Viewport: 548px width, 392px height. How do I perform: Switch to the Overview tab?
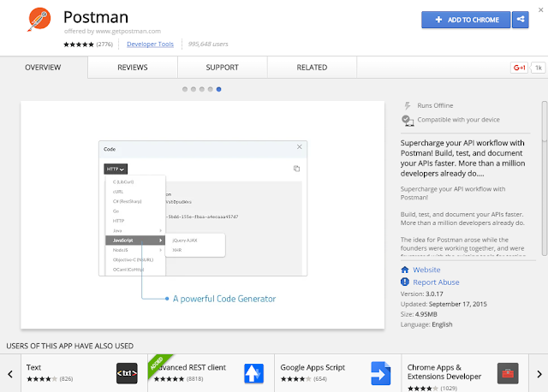pos(44,68)
